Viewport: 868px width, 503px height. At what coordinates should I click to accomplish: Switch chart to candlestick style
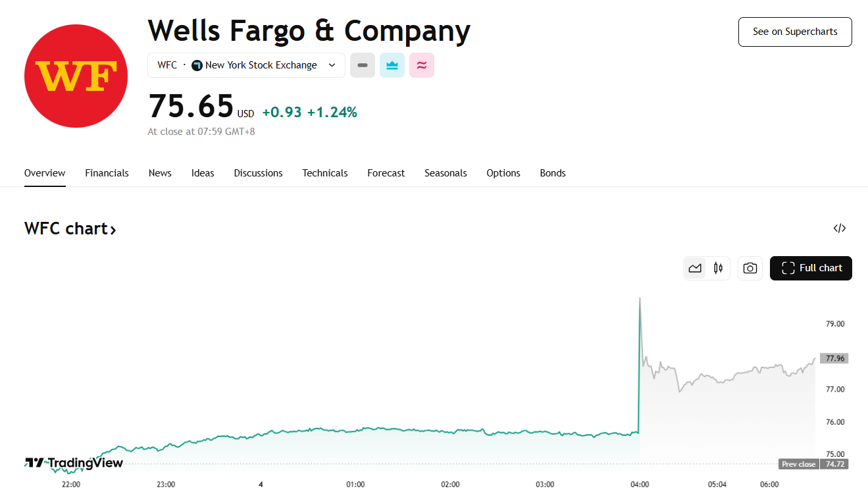(x=718, y=268)
